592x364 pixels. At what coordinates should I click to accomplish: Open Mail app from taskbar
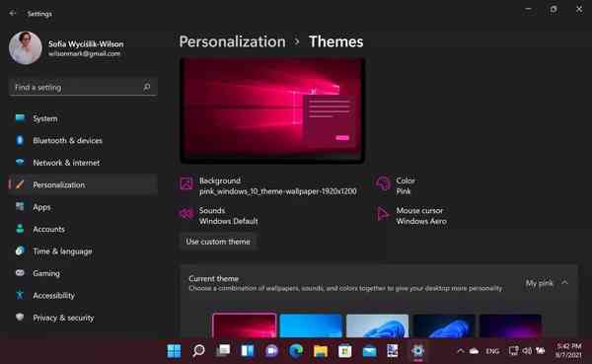click(369, 351)
